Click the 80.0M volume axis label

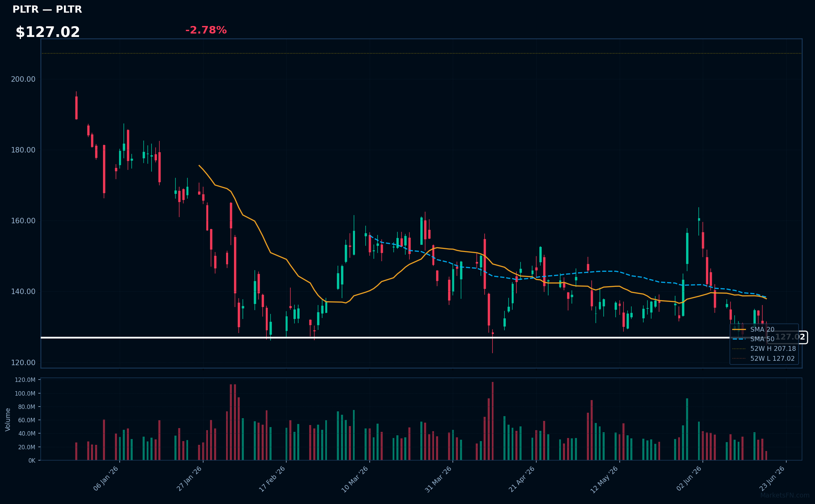26,407
